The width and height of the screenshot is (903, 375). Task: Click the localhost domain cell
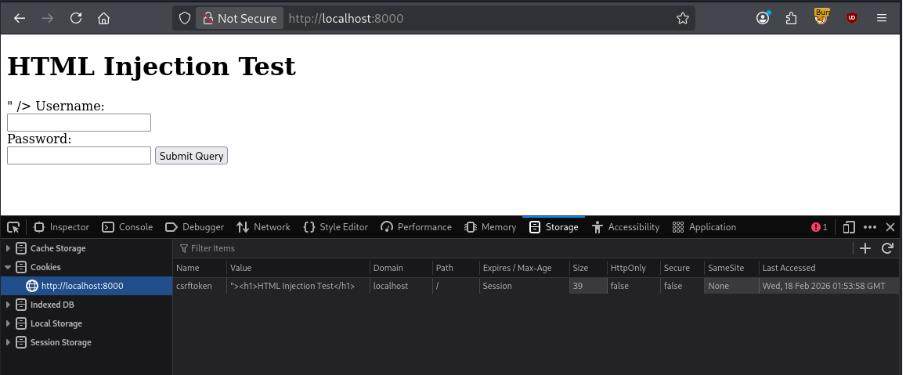[x=401, y=286]
